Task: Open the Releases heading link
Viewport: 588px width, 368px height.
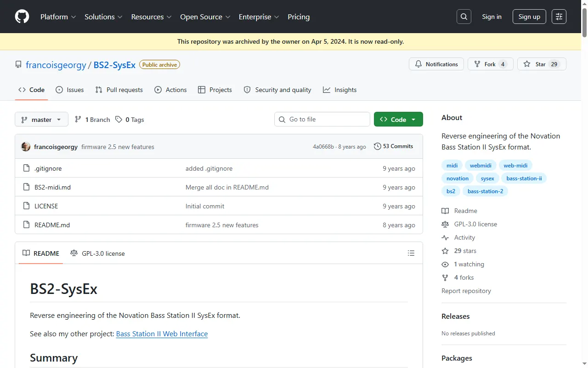Action: click(456, 316)
